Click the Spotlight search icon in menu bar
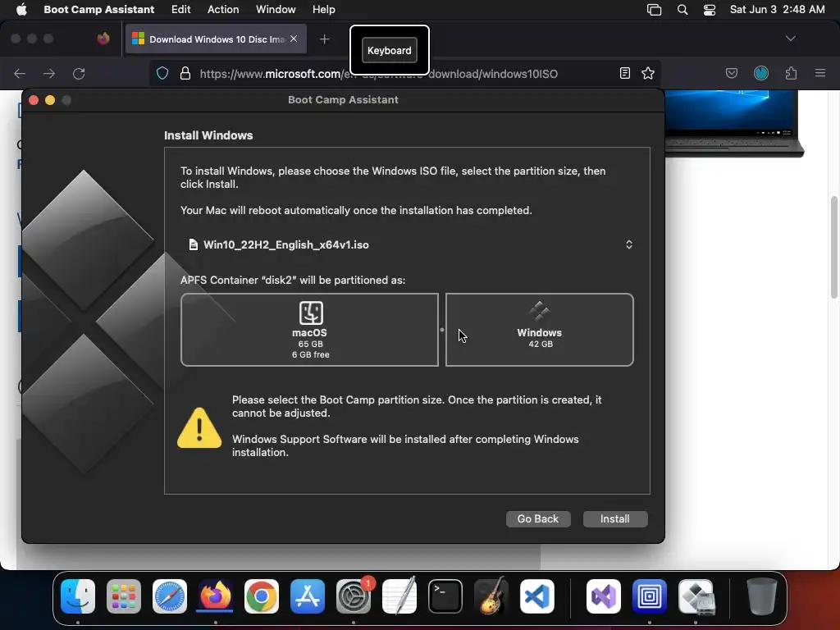Screen dimensions: 840x630 pyautogui.click(x=682, y=10)
